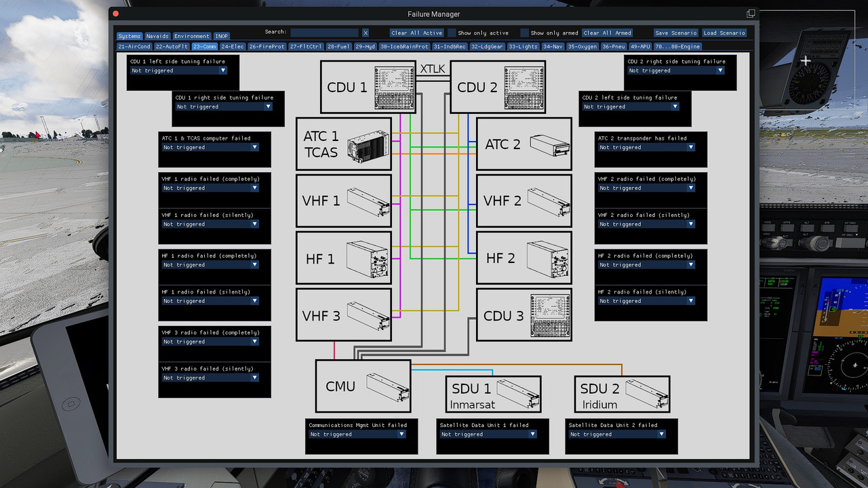Open VHF 2 radio failed (silently) dropdown
Viewport: 868px width, 488px height.
point(646,224)
